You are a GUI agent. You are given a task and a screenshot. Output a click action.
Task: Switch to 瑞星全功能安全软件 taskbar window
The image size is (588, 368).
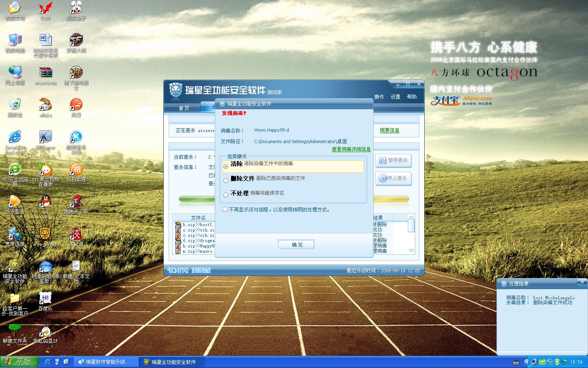(171, 362)
